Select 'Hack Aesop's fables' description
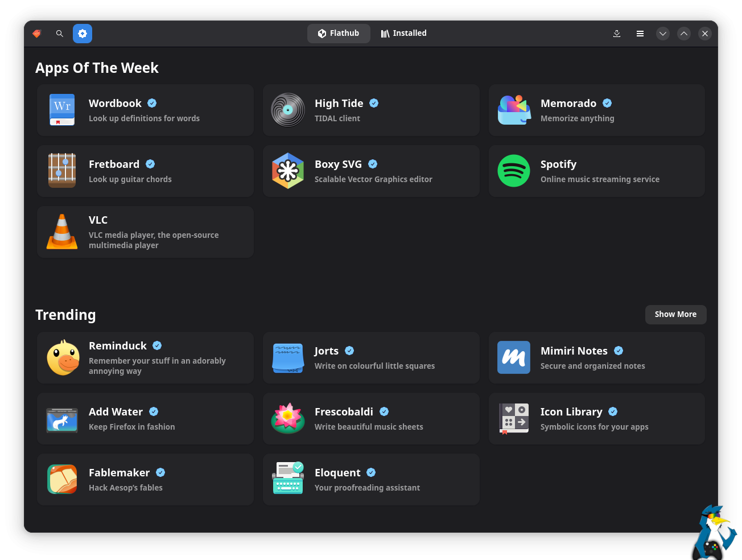Viewport: 742px width, 560px height. tap(126, 488)
